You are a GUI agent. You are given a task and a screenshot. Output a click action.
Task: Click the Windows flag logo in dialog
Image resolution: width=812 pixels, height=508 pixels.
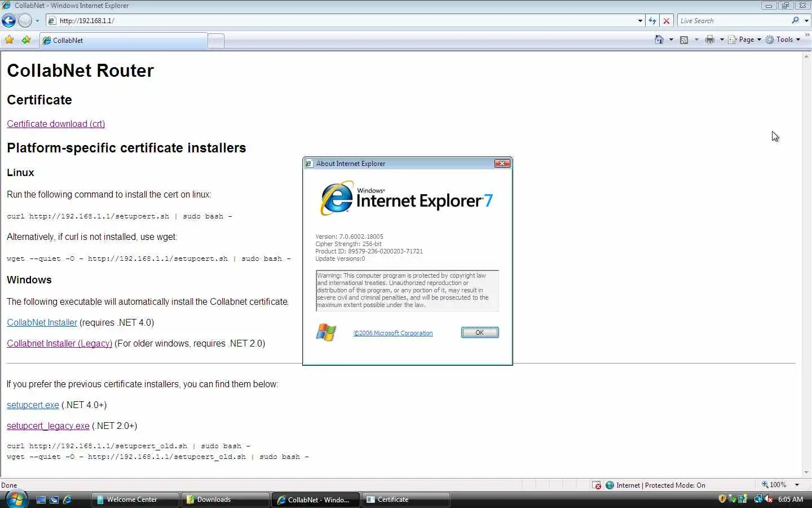[x=326, y=332]
